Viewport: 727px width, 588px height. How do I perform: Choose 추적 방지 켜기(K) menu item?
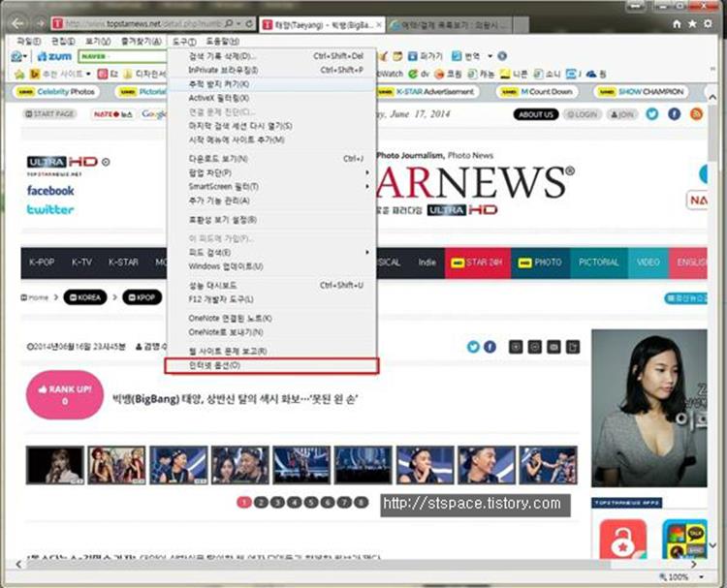(271, 84)
